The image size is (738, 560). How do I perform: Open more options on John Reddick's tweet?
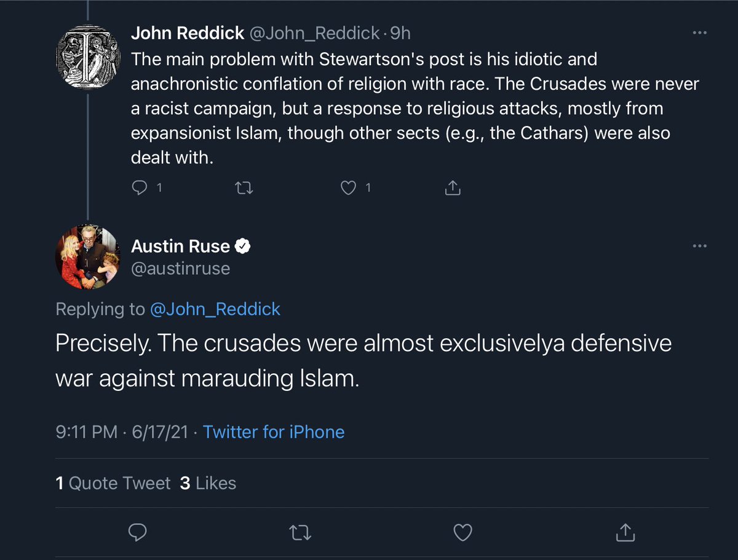click(x=700, y=33)
